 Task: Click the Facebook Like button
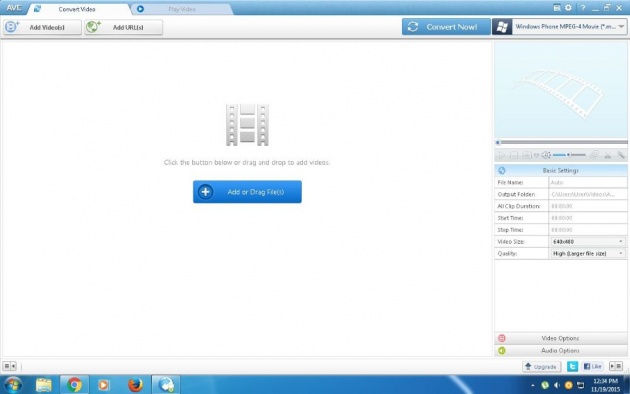(x=593, y=366)
